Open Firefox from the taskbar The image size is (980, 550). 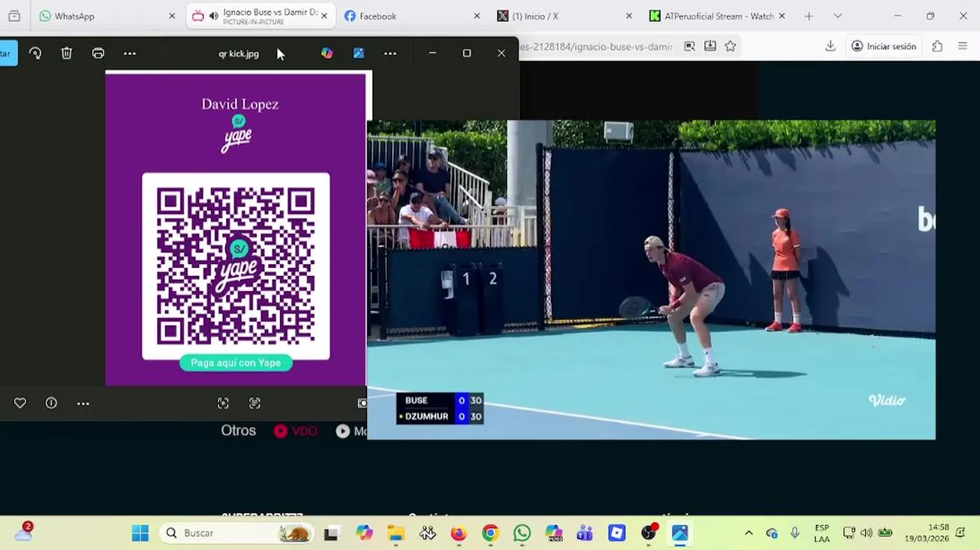(459, 533)
